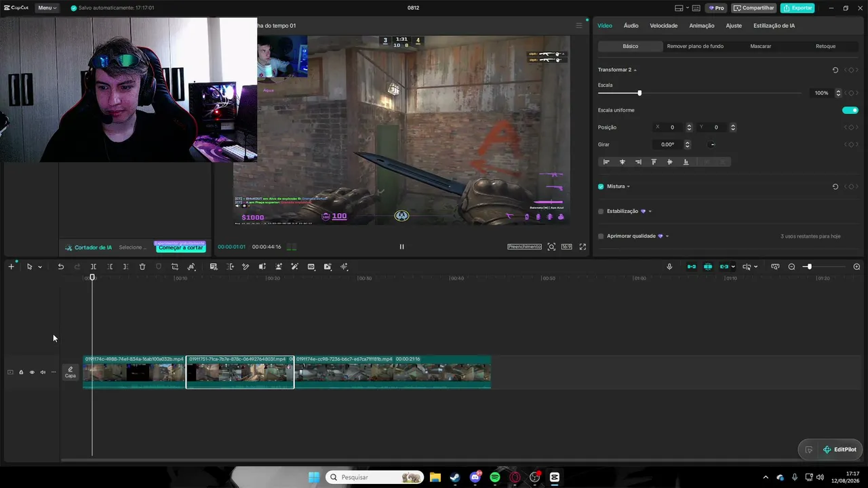Uncheck the Mistura checkbox
Screen dimensions: 868x488
(x=601, y=186)
